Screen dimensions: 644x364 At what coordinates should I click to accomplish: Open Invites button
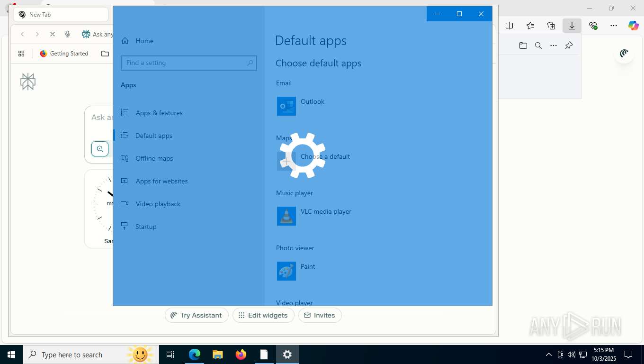pos(320,315)
